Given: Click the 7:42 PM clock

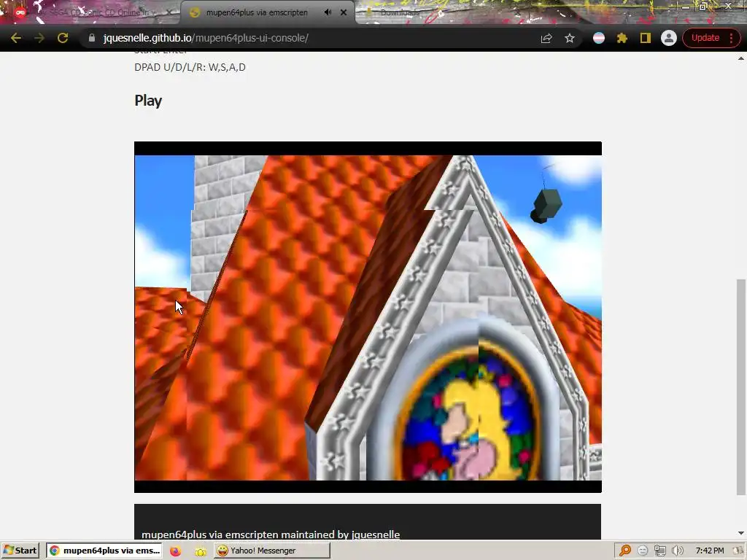Looking at the screenshot, I should click(709, 551).
